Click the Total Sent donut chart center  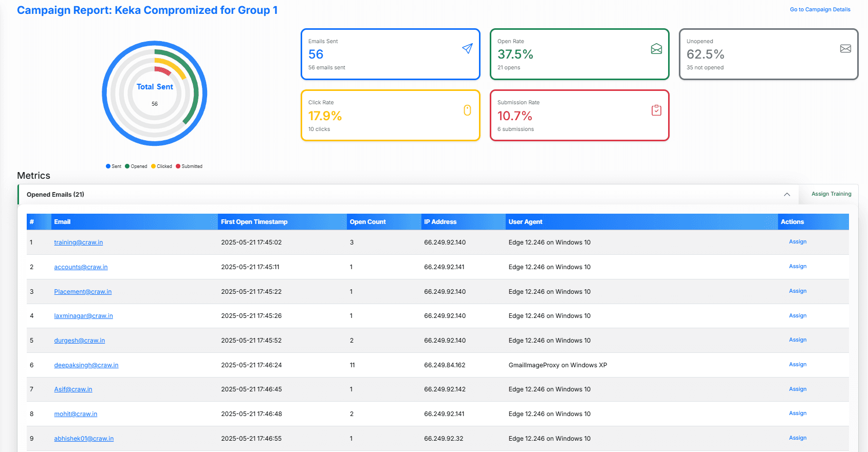coord(155,94)
